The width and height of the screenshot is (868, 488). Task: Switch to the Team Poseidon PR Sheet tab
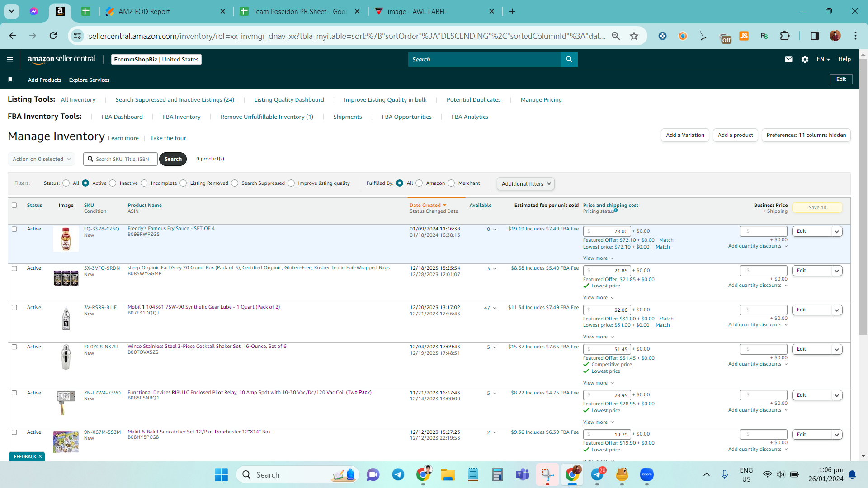(300, 11)
